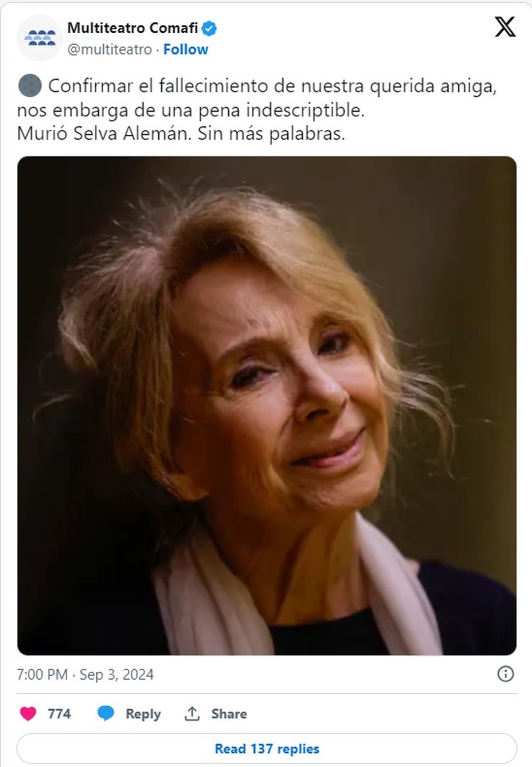Viewport: 532px width, 767px height.
Task: Open the Multiteatro Comafi profile avatar
Action: pos(39,38)
